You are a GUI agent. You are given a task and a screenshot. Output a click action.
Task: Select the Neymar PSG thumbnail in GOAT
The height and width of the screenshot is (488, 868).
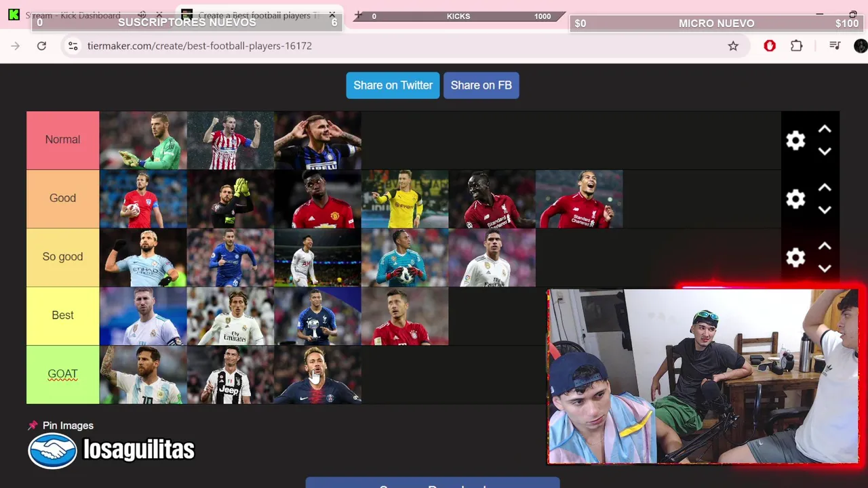(317, 375)
